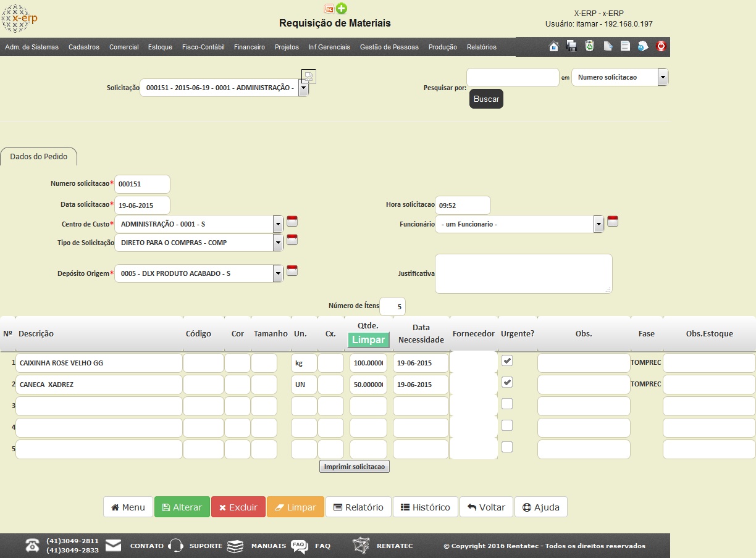
Task: Click the calendar icon next to Funcionário
Action: 613,221
